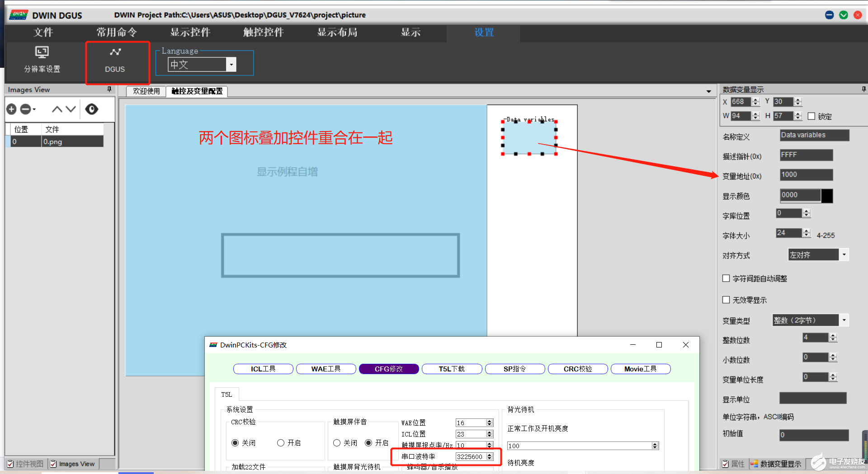868x474 pixels.
Task: Select 触摸屏伴音 关闭 radio button
Action: [x=337, y=443]
